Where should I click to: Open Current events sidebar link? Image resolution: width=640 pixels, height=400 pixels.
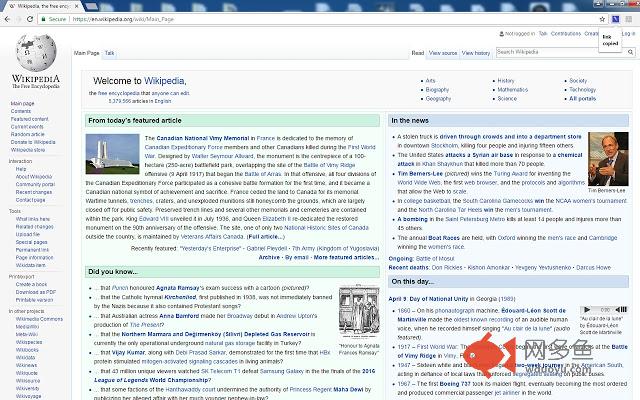(27, 127)
